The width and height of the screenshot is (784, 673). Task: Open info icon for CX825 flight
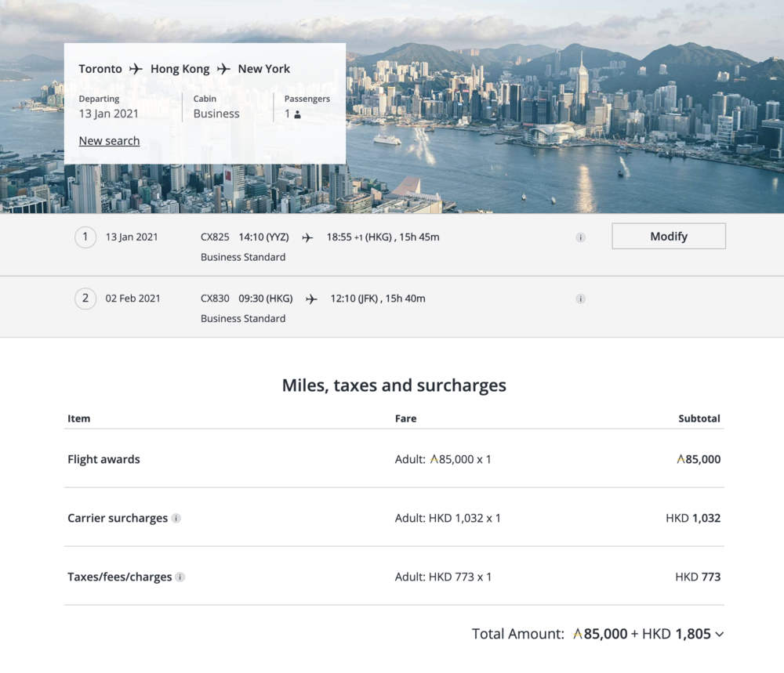pyautogui.click(x=580, y=237)
